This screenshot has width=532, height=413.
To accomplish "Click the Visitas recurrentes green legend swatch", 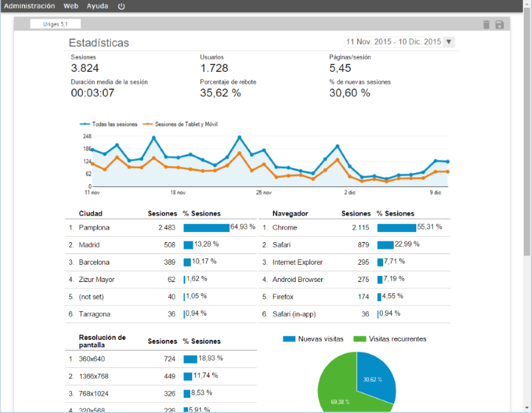I will point(360,339).
